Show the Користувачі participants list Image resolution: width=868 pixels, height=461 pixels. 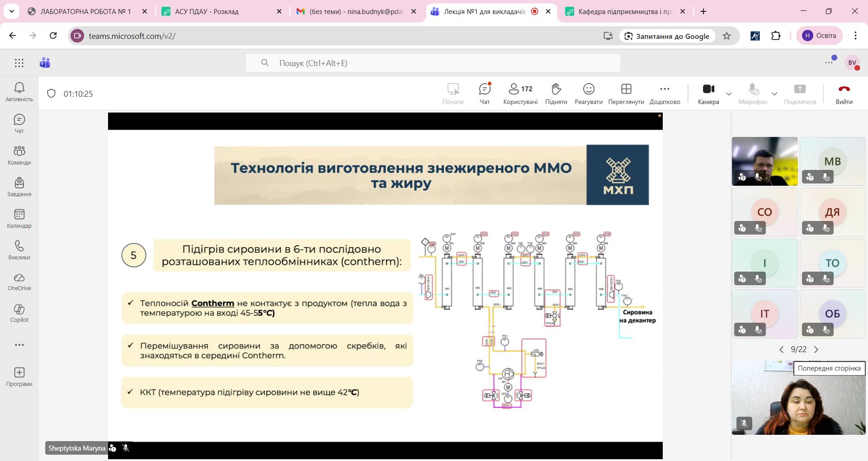(x=520, y=94)
